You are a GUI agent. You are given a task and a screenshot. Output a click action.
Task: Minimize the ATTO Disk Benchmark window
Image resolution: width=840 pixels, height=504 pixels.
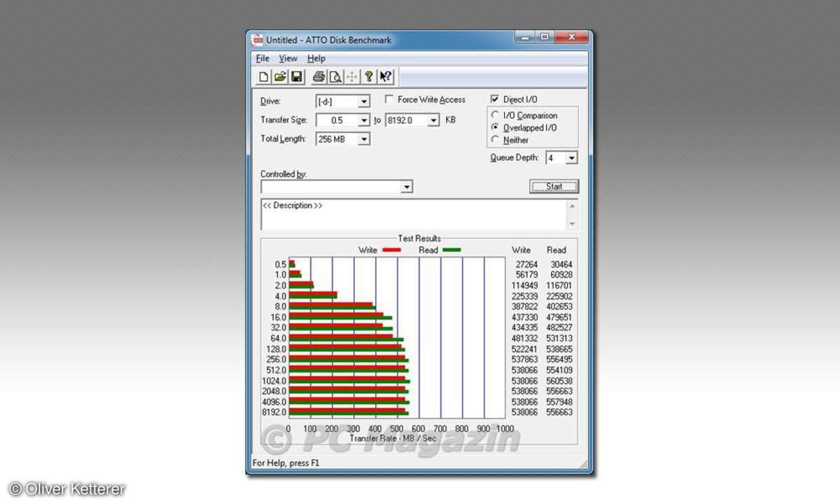click(x=524, y=36)
